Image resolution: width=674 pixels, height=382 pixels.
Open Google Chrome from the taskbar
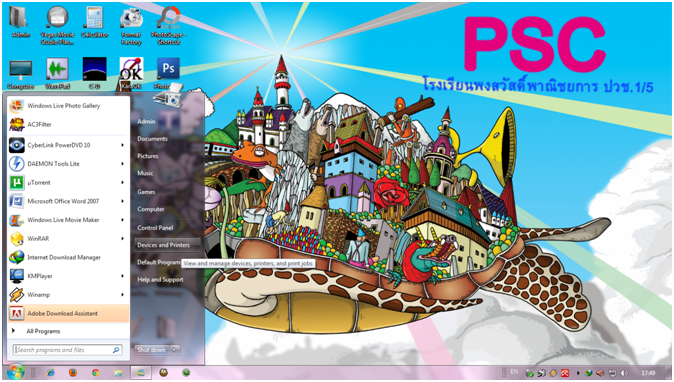[x=95, y=373]
